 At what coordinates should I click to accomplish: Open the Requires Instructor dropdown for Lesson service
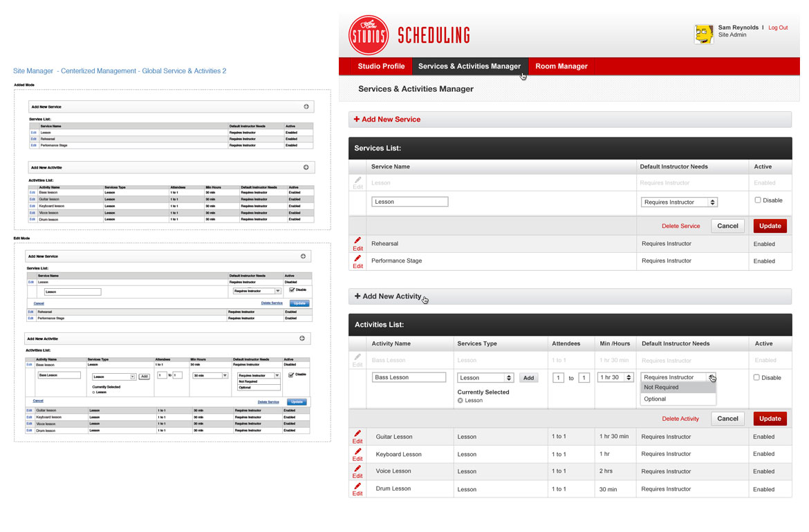click(x=679, y=202)
